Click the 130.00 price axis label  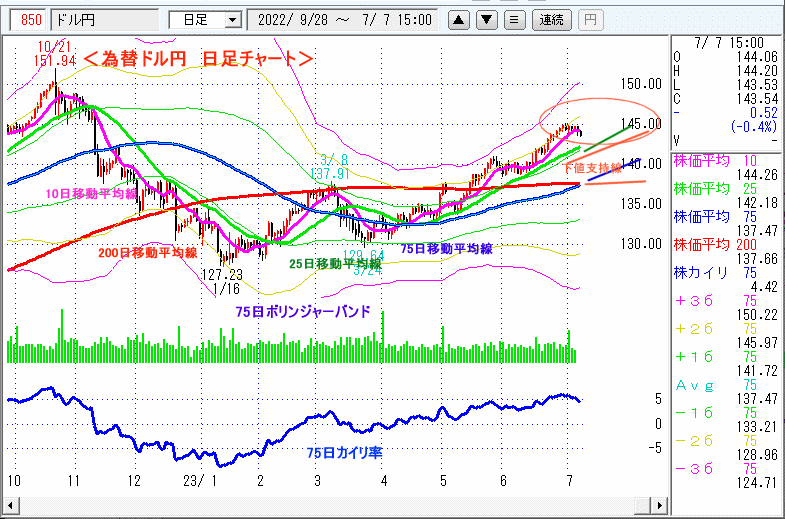[641, 244]
